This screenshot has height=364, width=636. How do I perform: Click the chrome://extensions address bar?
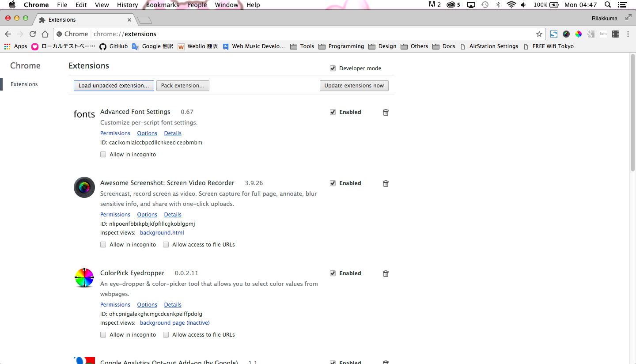pos(299,34)
